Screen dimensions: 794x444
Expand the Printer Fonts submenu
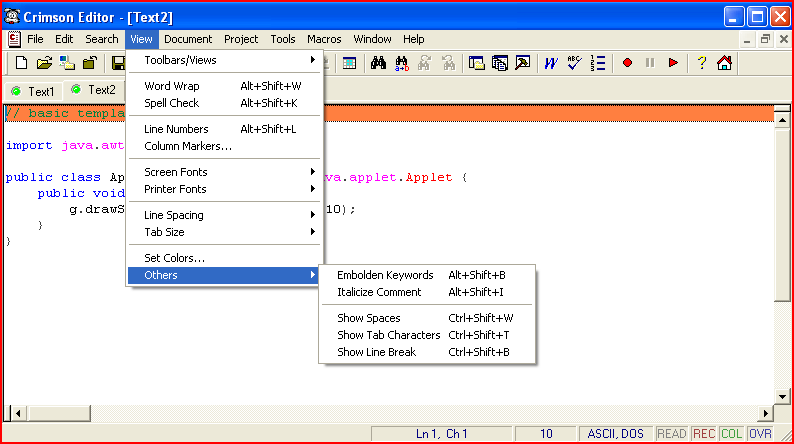pos(224,189)
